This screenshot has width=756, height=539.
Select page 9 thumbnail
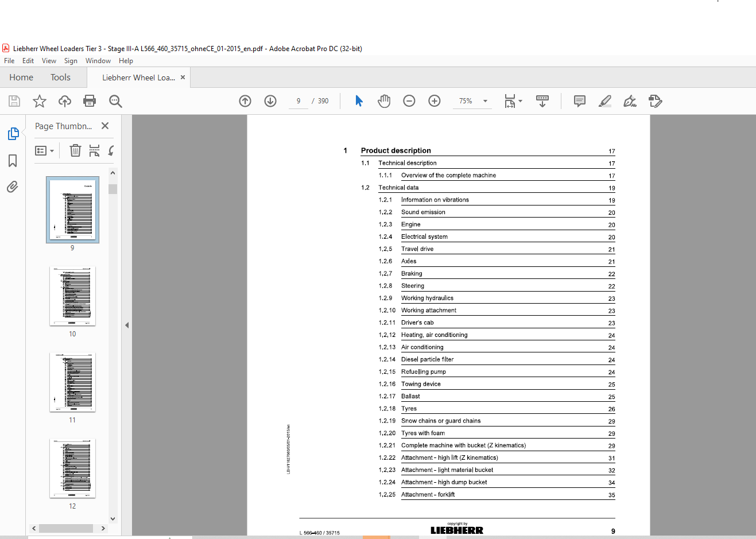[72, 210]
